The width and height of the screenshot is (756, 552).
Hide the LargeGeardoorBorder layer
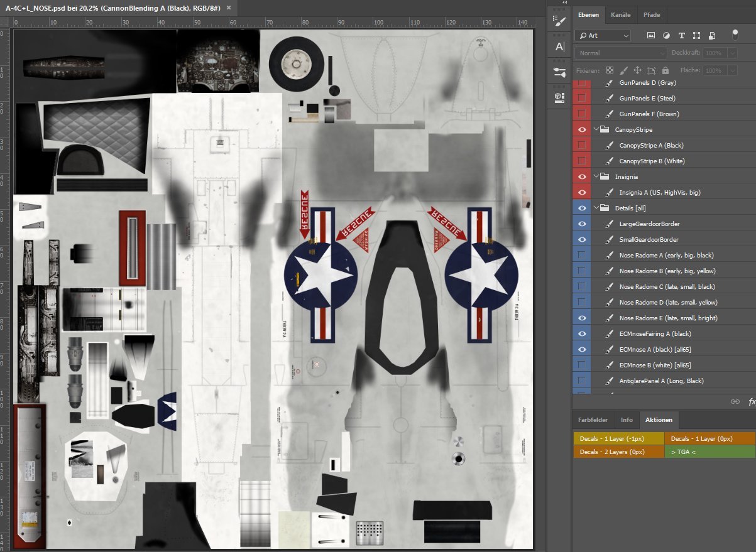[x=581, y=224]
